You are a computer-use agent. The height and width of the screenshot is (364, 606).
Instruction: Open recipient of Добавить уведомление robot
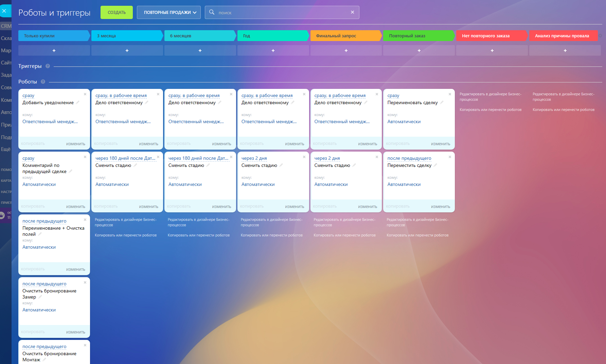[x=50, y=121]
